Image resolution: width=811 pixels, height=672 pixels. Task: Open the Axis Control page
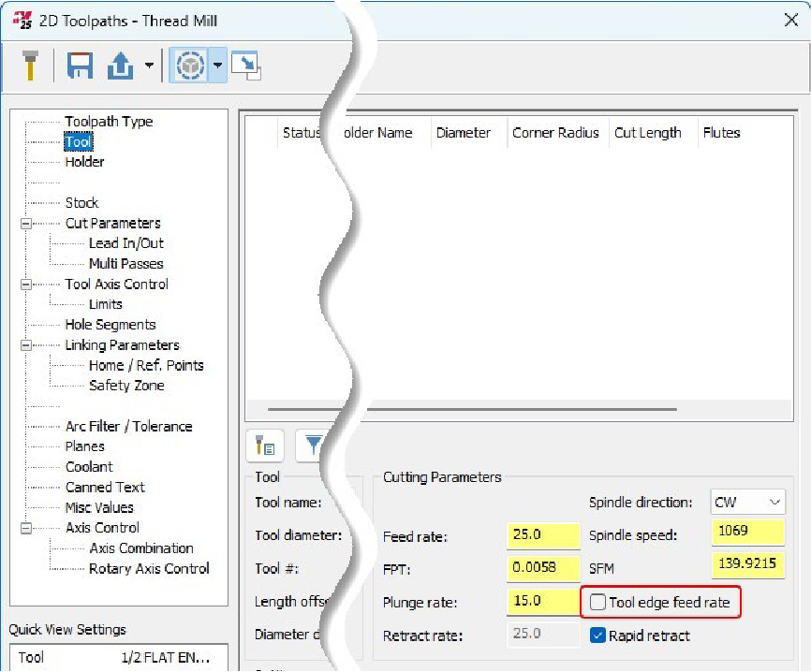click(x=102, y=528)
